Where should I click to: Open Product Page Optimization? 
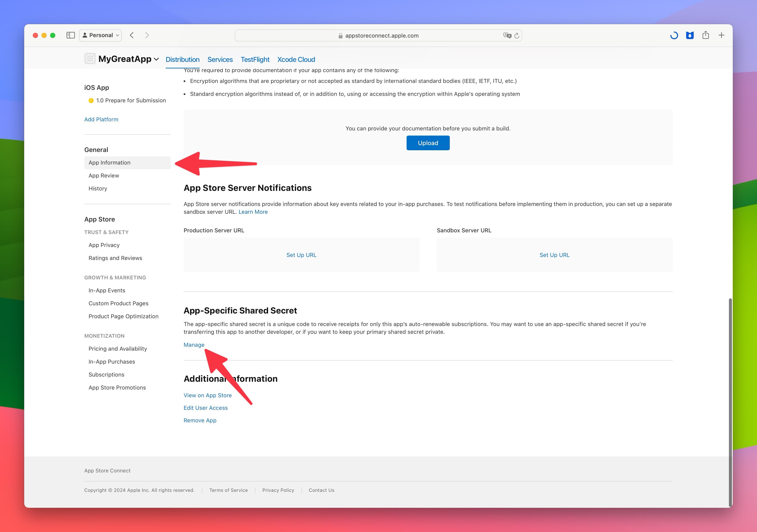pyautogui.click(x=124, y=316)
